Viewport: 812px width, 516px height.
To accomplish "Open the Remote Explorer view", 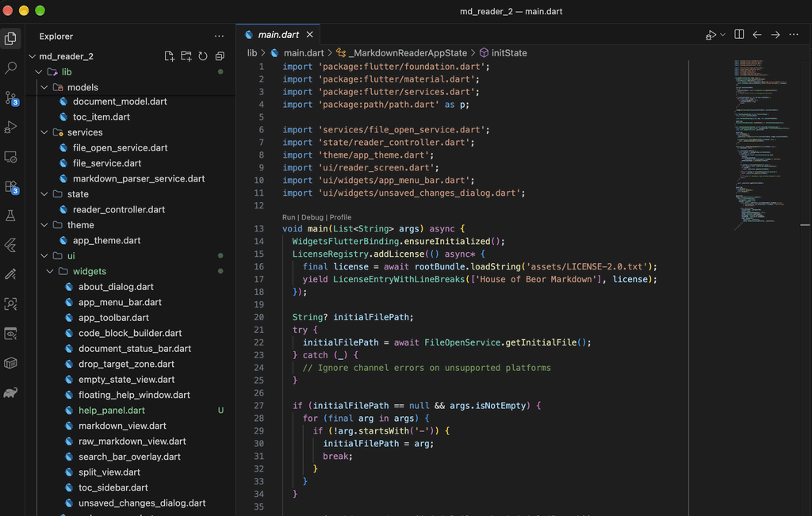I will (10, 157).
